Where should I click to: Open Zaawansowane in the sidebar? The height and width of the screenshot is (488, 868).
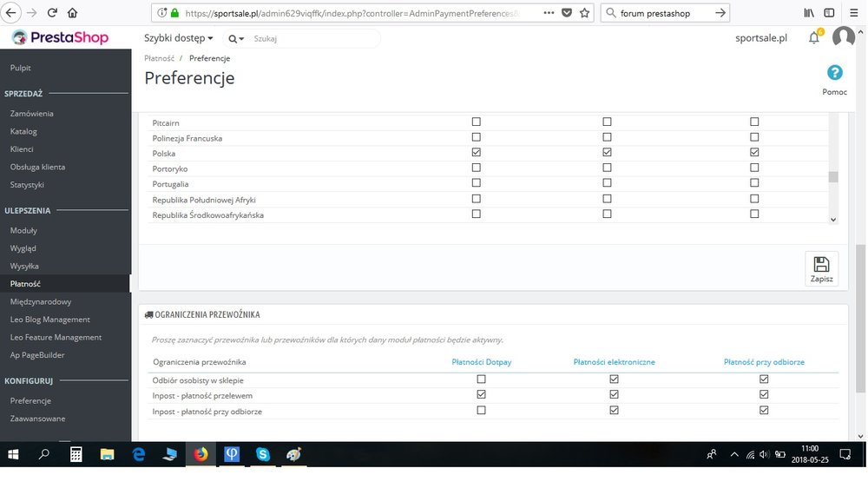coord(37,419)
